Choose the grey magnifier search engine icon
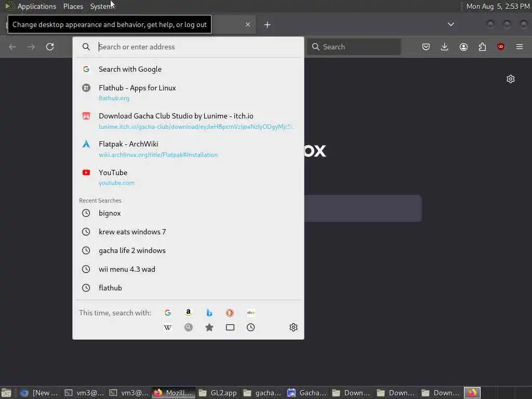532x399 pixels. (189, 327)
